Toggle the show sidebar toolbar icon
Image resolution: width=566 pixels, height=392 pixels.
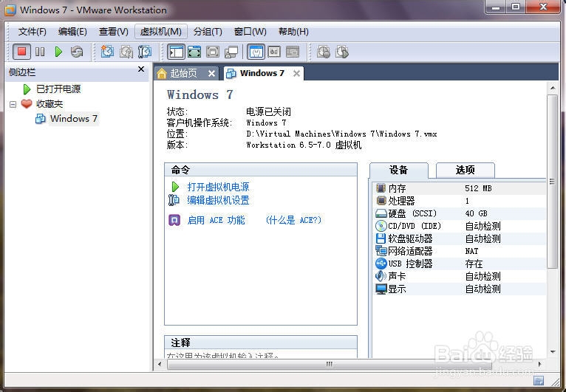coord(177,52)
